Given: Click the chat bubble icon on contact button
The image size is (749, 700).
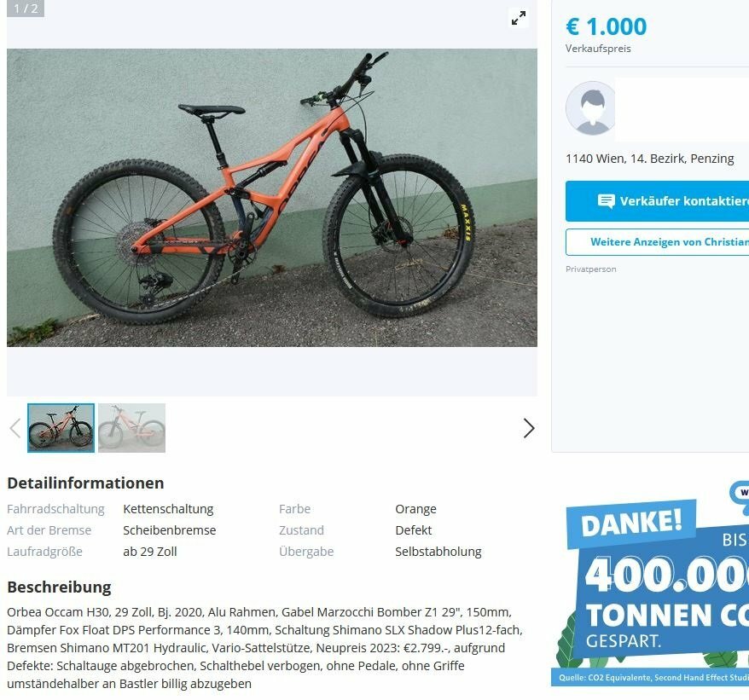Looking at the screenshot, I should (607, 201).
